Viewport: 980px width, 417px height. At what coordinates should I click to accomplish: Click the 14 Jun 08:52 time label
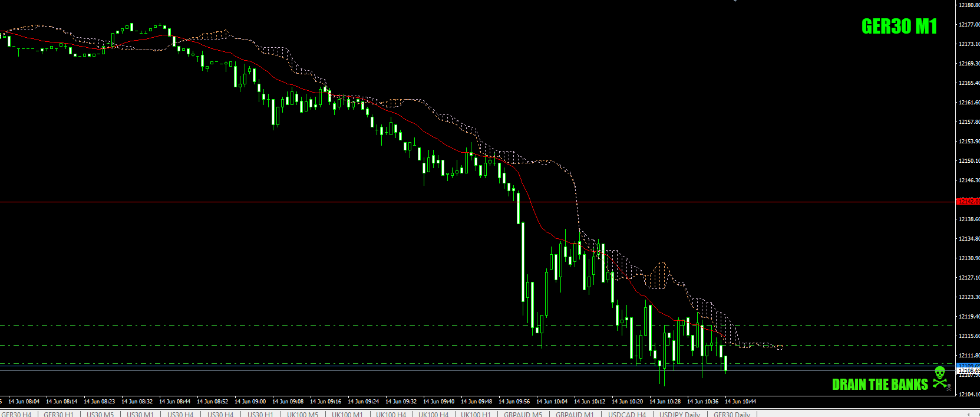tap(213, 401)
